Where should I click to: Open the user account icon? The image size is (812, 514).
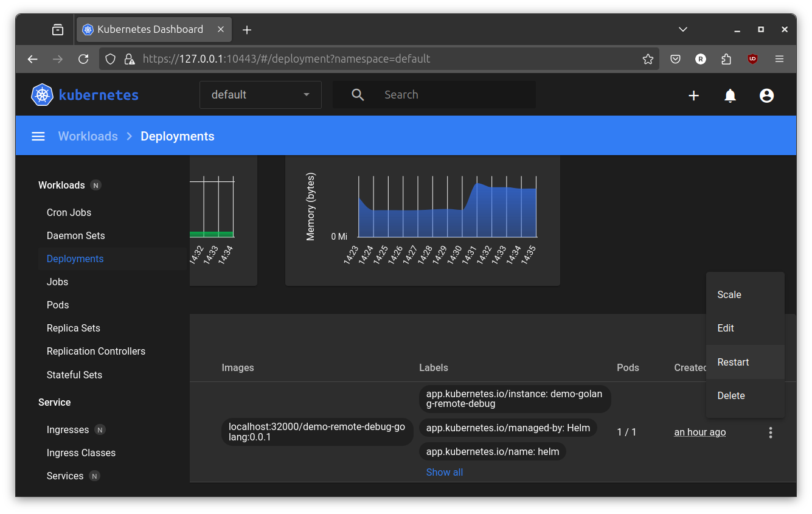(x=766, y=96)
